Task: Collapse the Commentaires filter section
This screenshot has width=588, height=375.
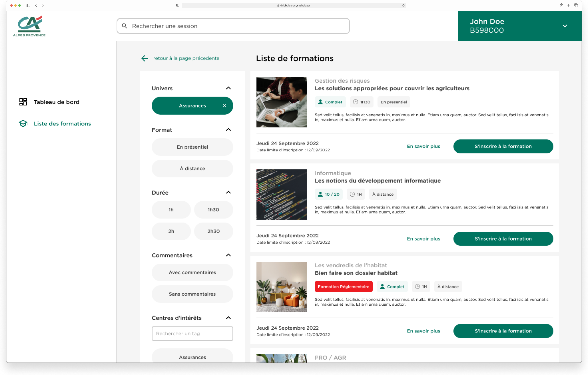Action: (x=228, y=255)
